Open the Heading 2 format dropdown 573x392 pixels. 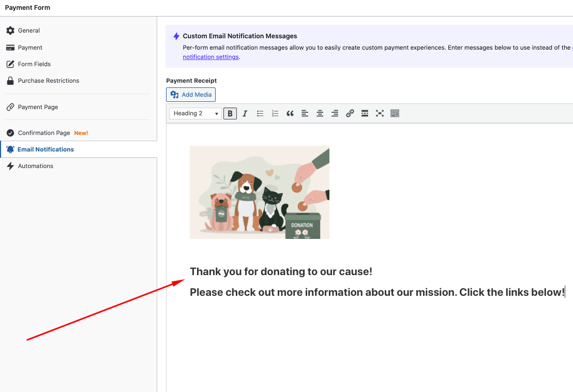click(x=195, y=113)
